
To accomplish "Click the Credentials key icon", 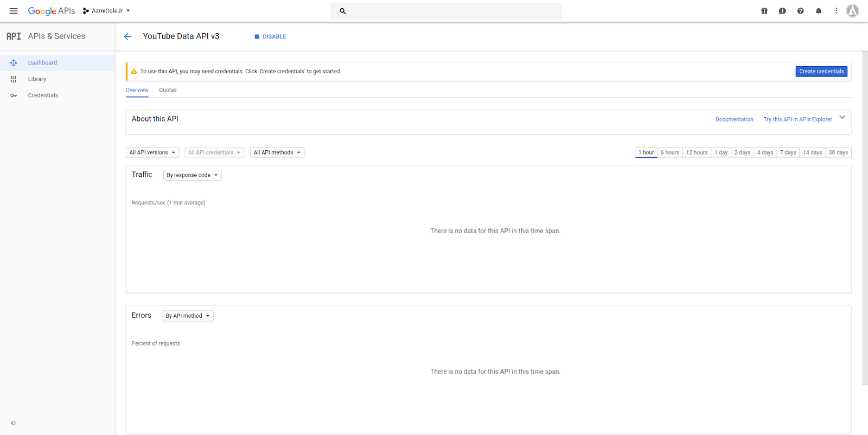I will [x=14, y=95].
